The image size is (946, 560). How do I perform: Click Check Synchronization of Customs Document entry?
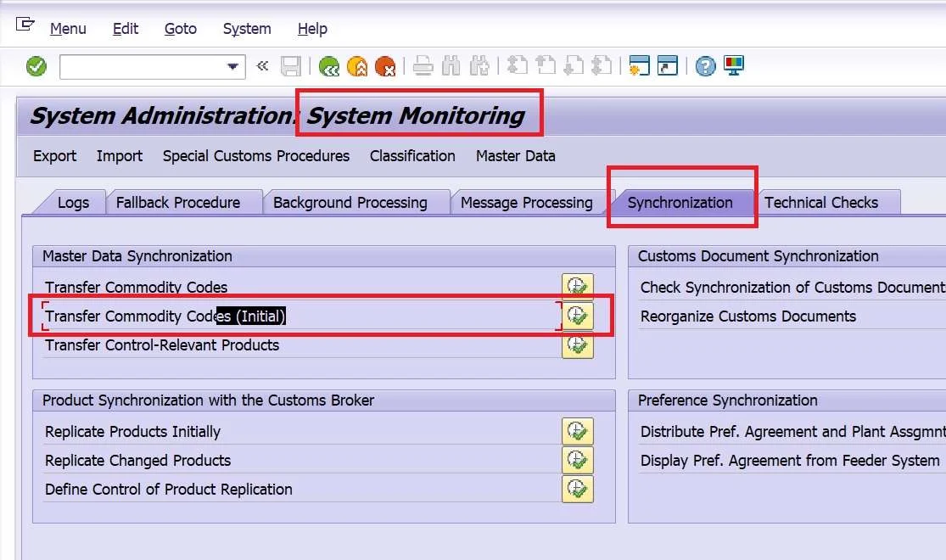792,288
